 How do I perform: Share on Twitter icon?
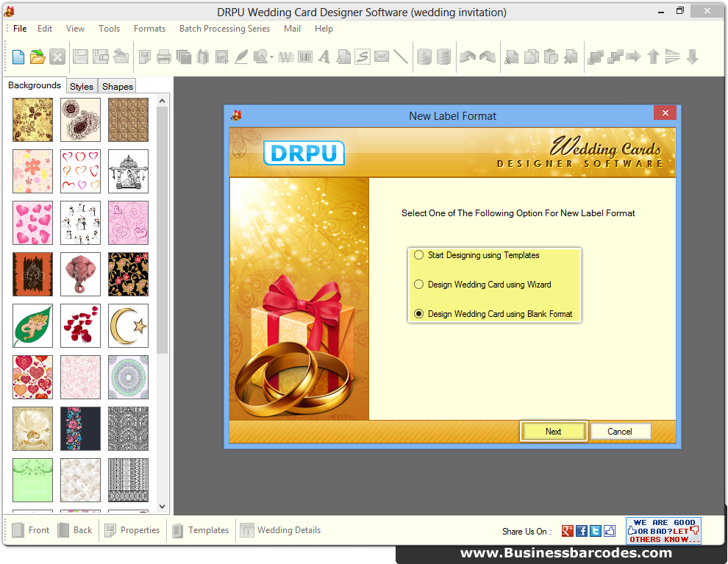coord(596,531)
